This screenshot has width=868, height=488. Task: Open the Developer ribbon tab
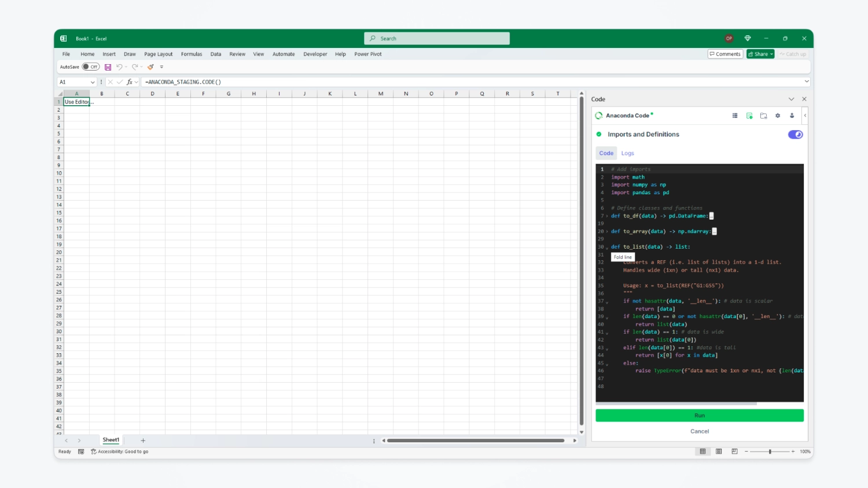pyautogui.click(x=315, y=54)
